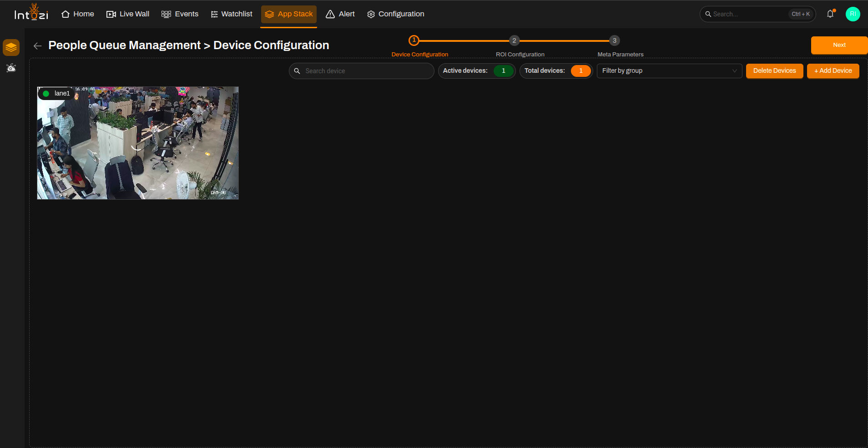Click the Intozi logo
This screenshot has width=868, height=448.
point(31,13)
